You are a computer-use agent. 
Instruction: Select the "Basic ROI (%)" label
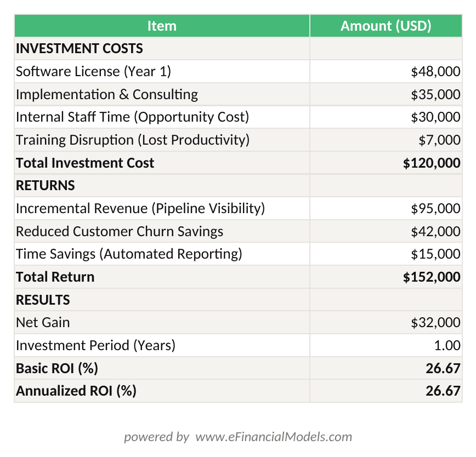coord(57,368)
